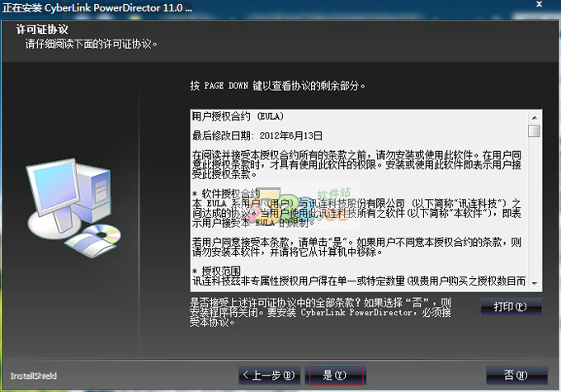Viewport: 561px width, 392px height.
Task: Click the line 用户授权合约 (EULA)
Action: click(x=238, y=116)
